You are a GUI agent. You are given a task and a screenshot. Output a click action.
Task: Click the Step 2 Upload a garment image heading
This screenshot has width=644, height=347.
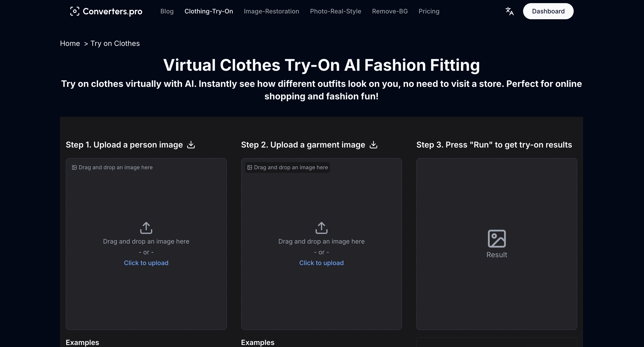point(303,145)
